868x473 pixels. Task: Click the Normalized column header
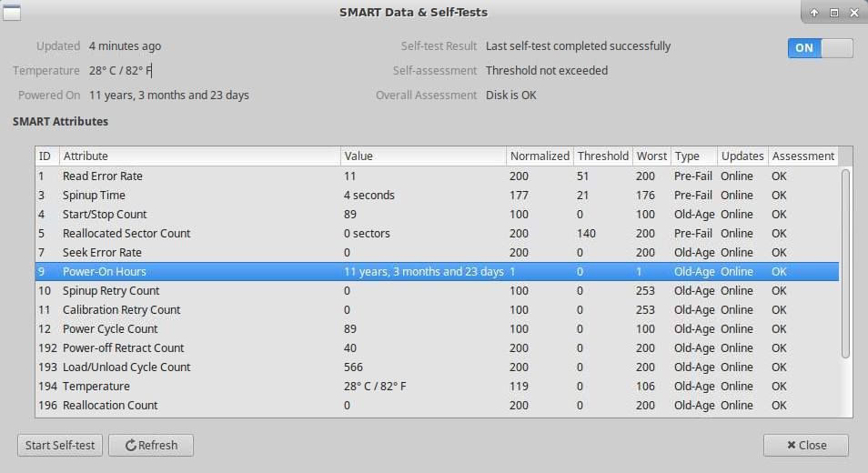pos(540,156)
